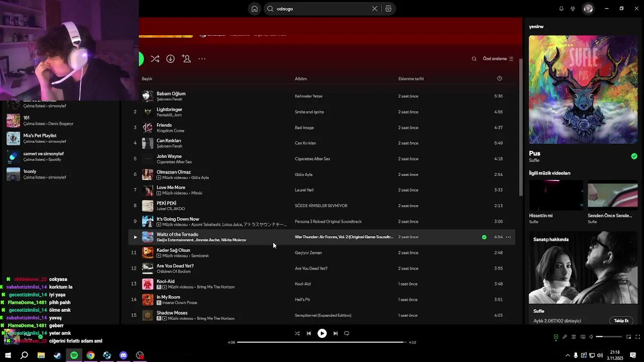Open the Kelimeler Yetse album link
The width and height of the screenshot is (644, 362).
[x=308, y=96]
